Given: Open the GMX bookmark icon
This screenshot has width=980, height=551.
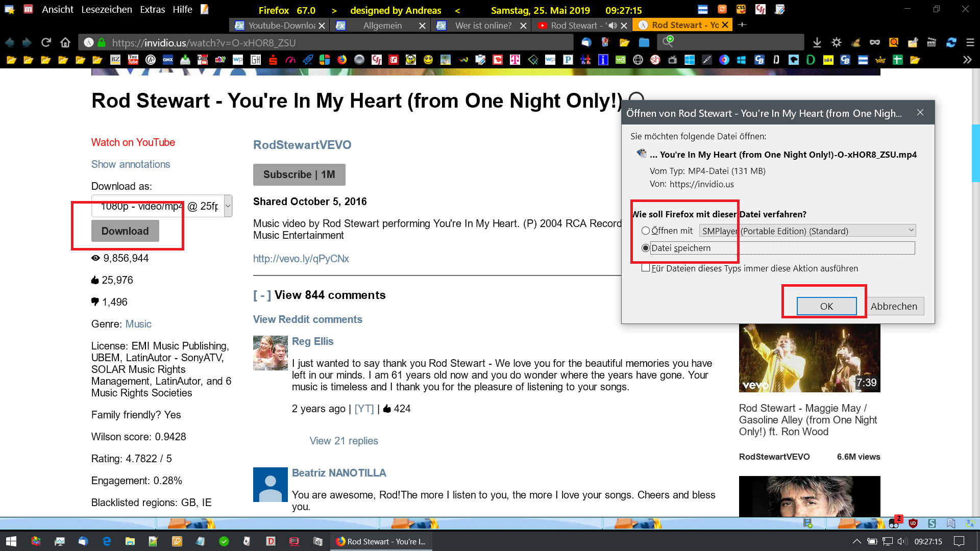Looking at the screenshot, I should point(168,60).
